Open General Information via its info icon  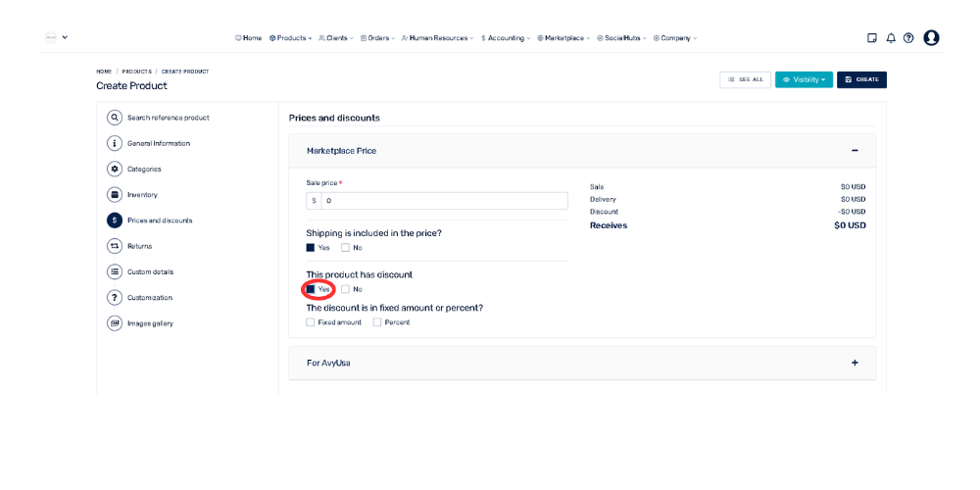pos(115,143)
